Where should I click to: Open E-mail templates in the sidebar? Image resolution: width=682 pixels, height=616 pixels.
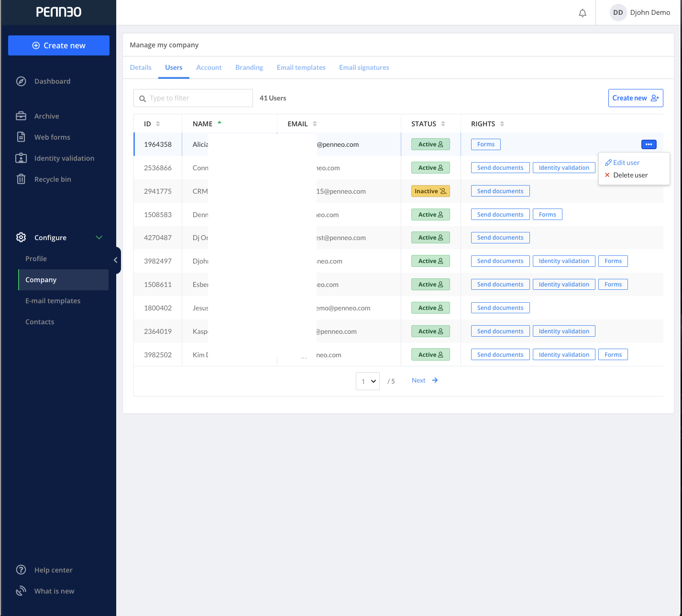tap(53, 301)
